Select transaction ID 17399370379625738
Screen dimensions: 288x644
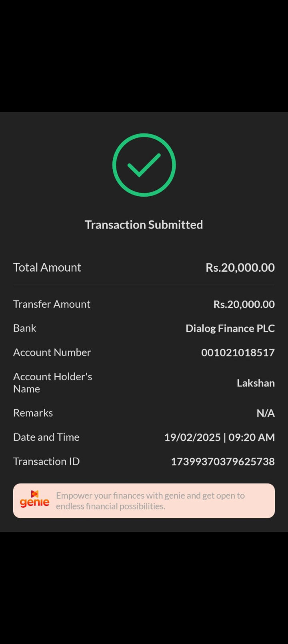pos(223,461)
